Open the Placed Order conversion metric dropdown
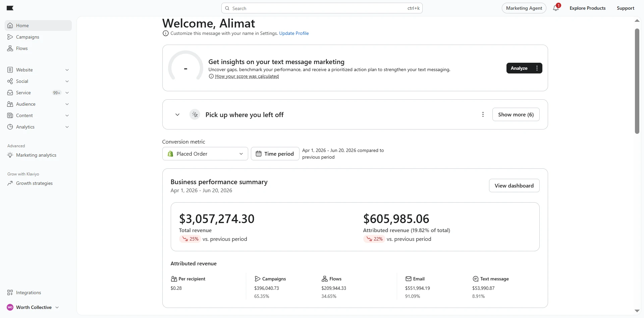The height and width of the screenshot is (318, 644). [x=205, y=154]
